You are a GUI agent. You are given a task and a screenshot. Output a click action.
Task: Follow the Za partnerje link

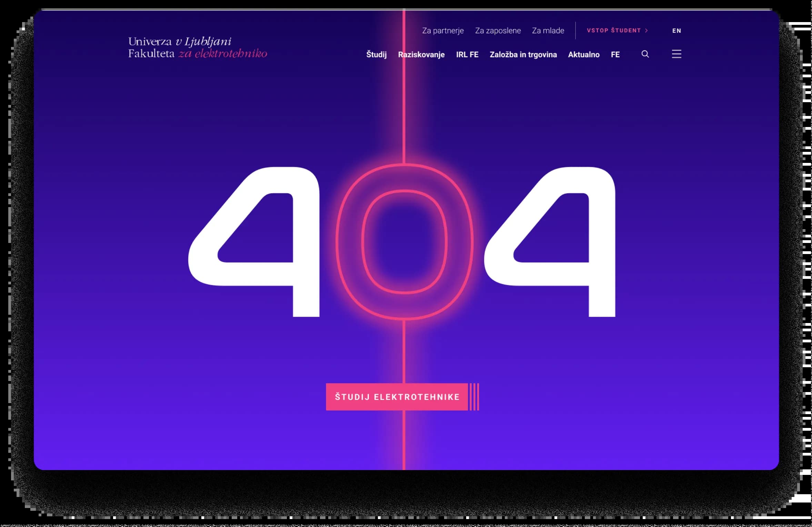(x=443, y=31)
